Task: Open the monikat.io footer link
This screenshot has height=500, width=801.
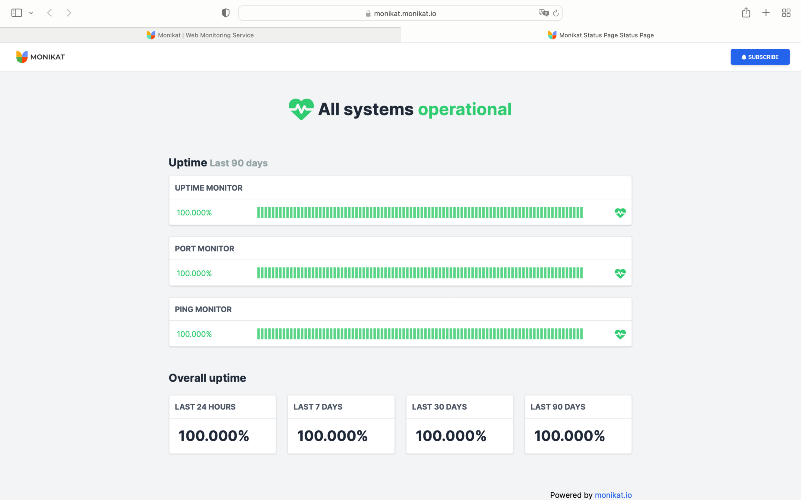Action: pos(613,495)
